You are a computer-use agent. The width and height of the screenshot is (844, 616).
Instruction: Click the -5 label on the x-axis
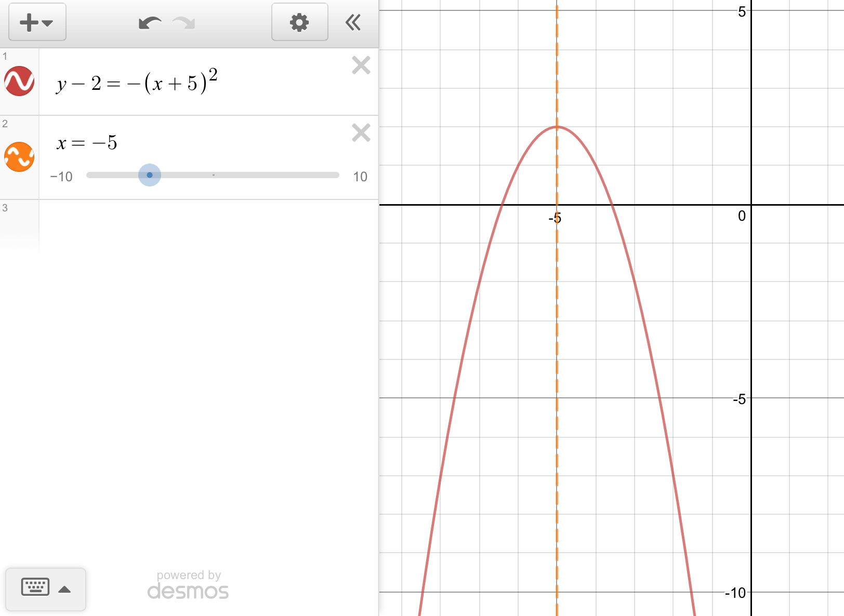[555, 218]
